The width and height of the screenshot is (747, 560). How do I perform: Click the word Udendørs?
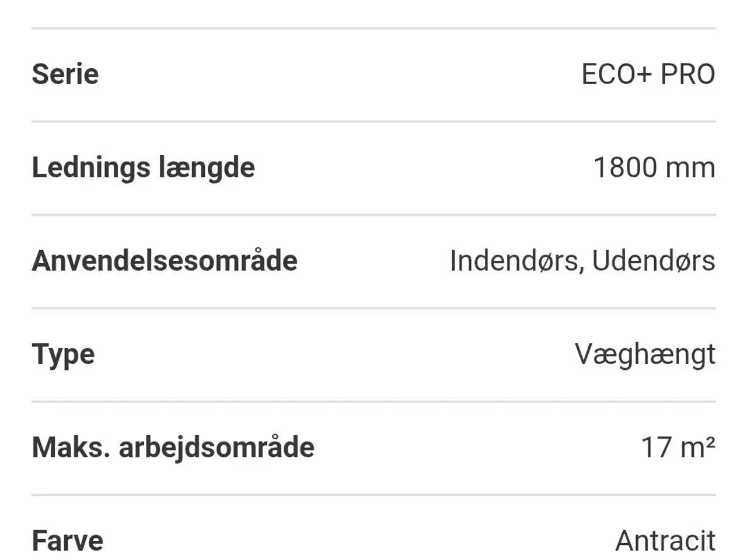[x=654, y=261]
